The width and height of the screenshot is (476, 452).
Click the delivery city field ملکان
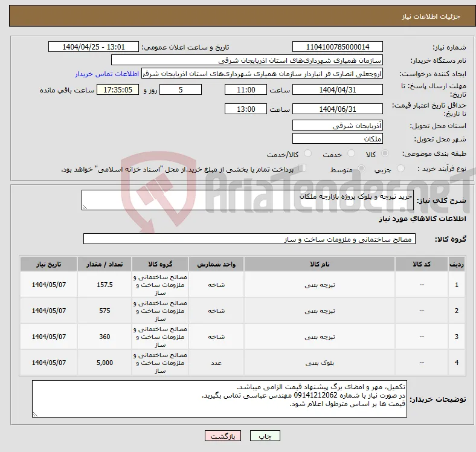click(337, 138)
